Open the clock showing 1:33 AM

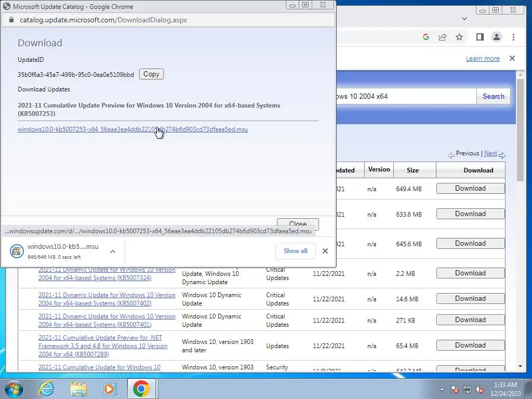click(506, 389)
